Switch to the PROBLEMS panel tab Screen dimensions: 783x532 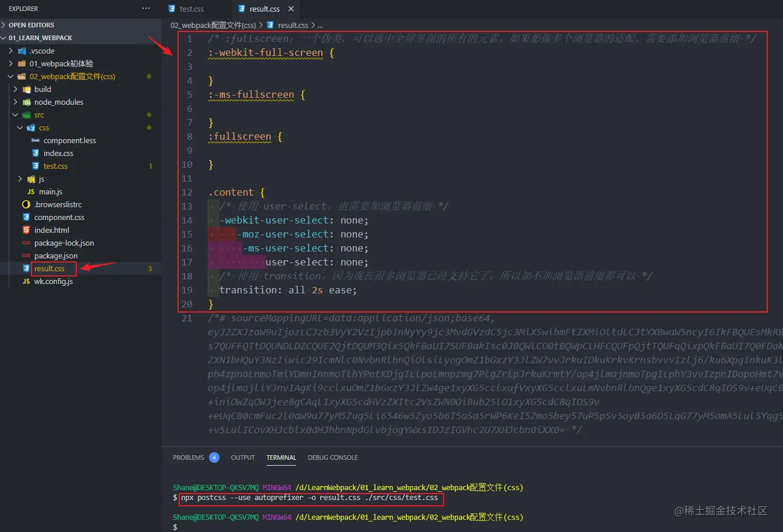click(x=189, y=457)
